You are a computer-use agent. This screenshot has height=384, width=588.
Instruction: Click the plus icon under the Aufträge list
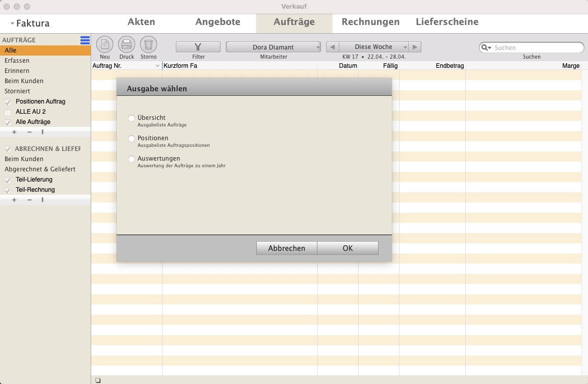click(14, 132)
